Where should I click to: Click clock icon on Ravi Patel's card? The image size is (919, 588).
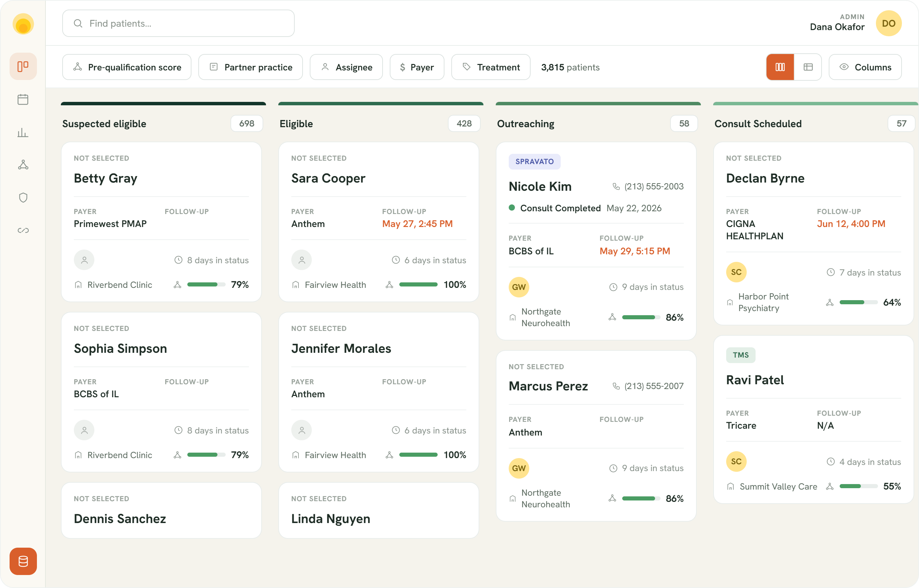pyautogui.click(x=830, y=462)
